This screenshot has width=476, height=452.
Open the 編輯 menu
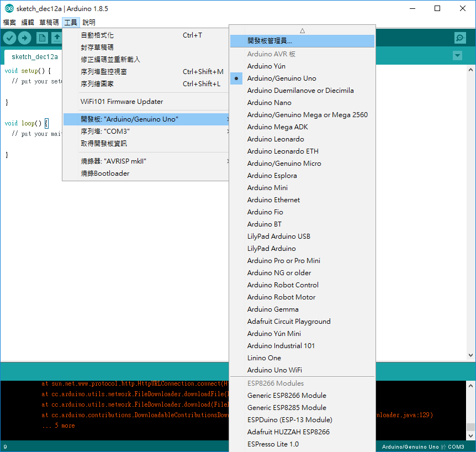point(28,22)
